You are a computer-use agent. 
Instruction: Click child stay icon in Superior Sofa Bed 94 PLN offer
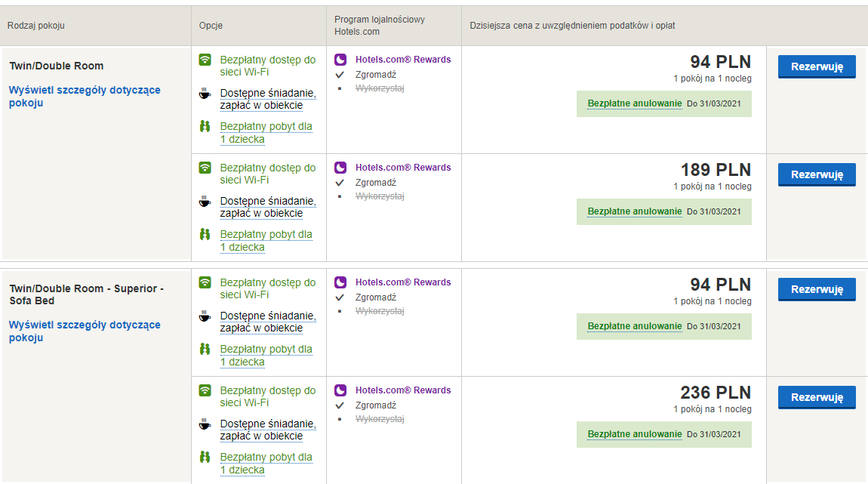click(205, 350)
